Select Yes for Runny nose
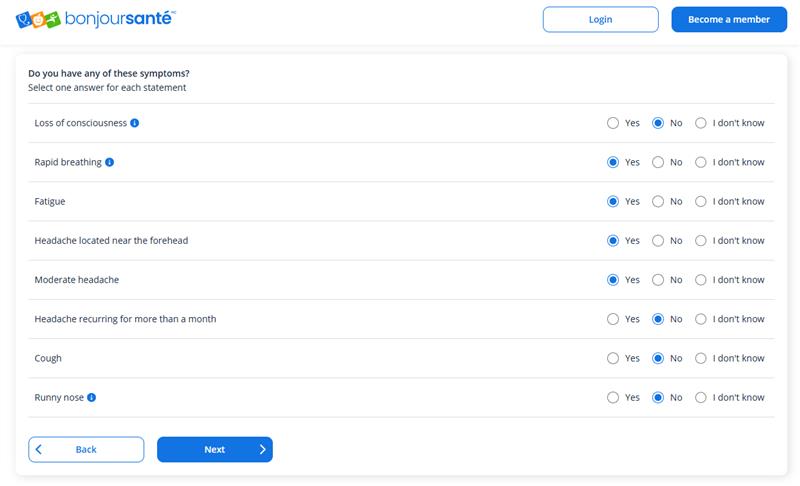 click(613, 397)
